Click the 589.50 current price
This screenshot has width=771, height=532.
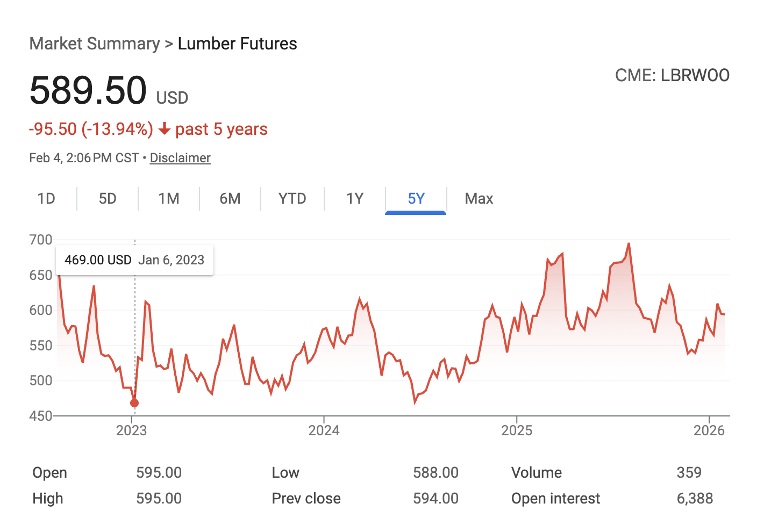tap(88, 90)
